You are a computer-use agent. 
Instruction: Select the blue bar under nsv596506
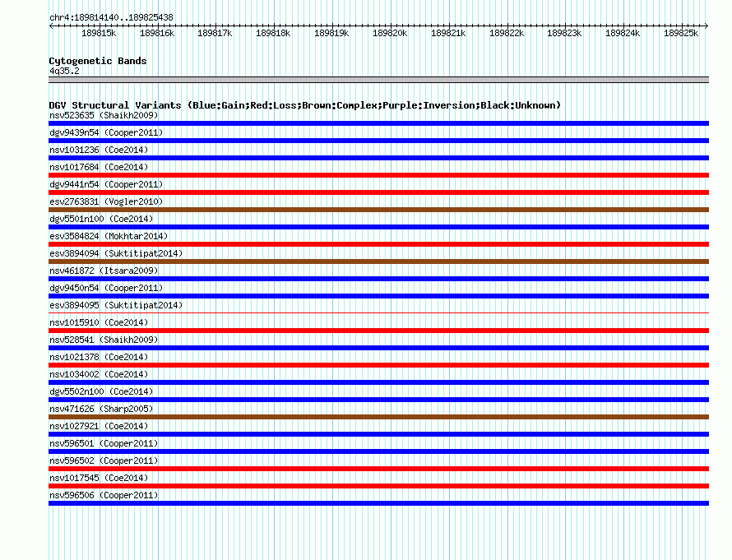(378, 503)
